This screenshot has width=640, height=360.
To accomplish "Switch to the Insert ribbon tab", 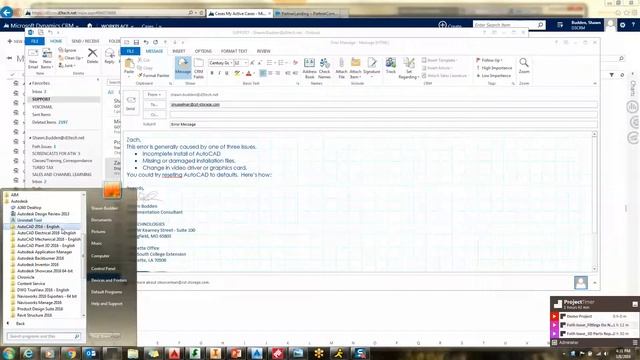I will (179, 51).
